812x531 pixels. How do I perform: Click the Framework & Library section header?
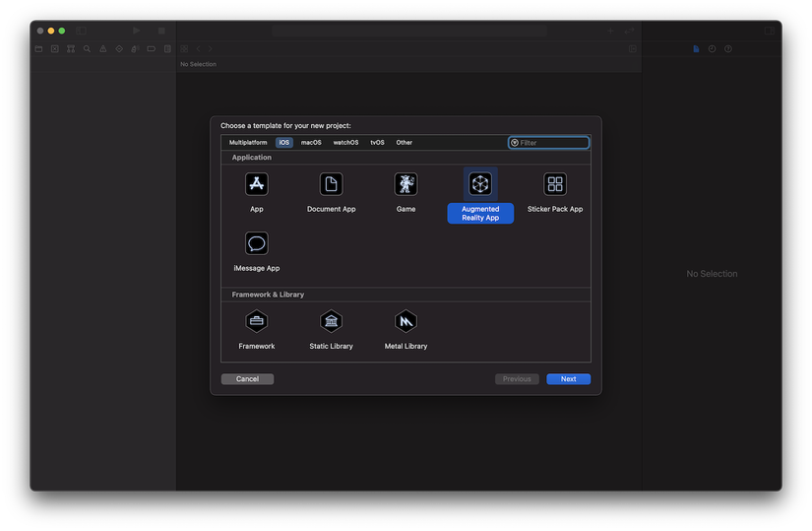pyautogui.click(x=268, y=295)
